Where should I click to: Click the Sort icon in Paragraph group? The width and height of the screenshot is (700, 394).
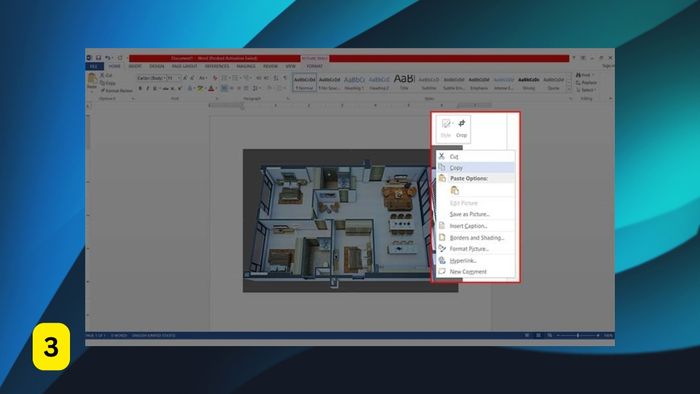tap(276, 78)
